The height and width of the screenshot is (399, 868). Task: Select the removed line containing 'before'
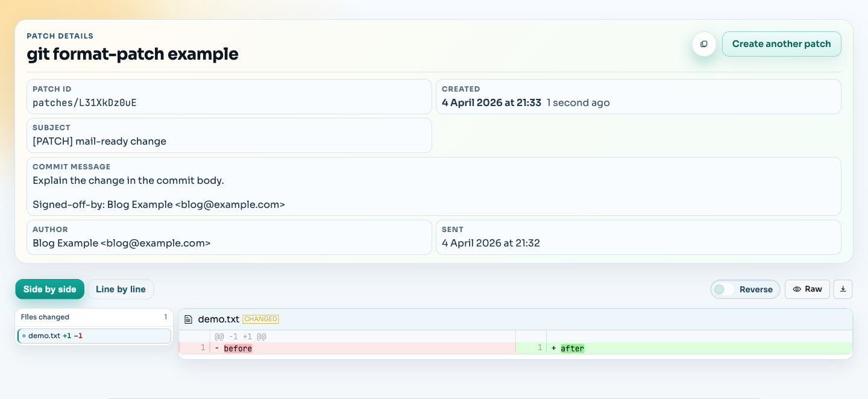[x=238, y=348]
